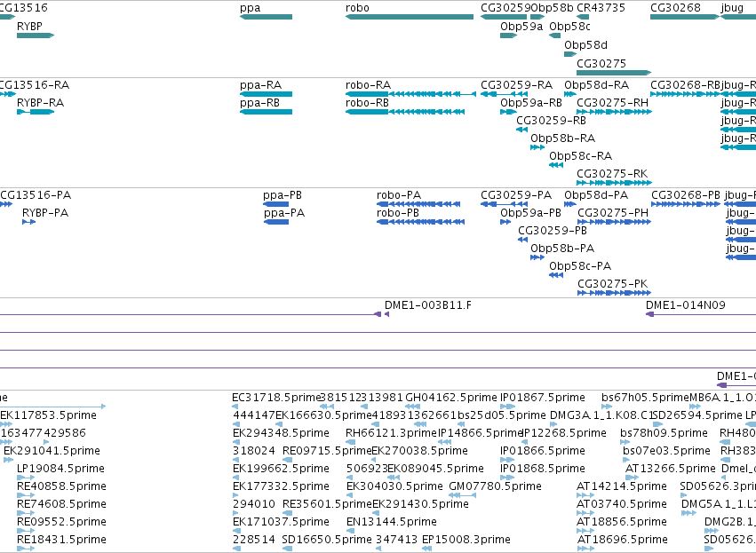Select the ppa-RB transcript label
This screenshot has width=756, height=553.
(x=260, y=103)
